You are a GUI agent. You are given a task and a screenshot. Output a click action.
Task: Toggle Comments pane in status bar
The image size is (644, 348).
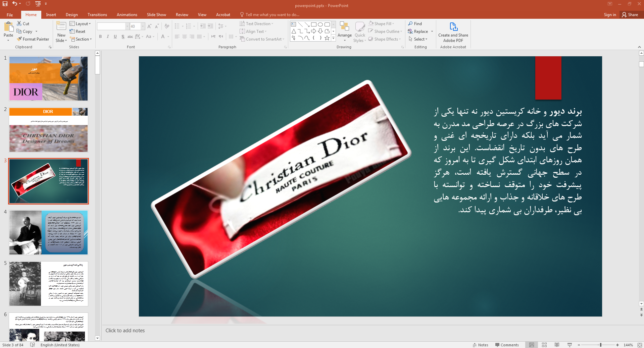[507, 345]
